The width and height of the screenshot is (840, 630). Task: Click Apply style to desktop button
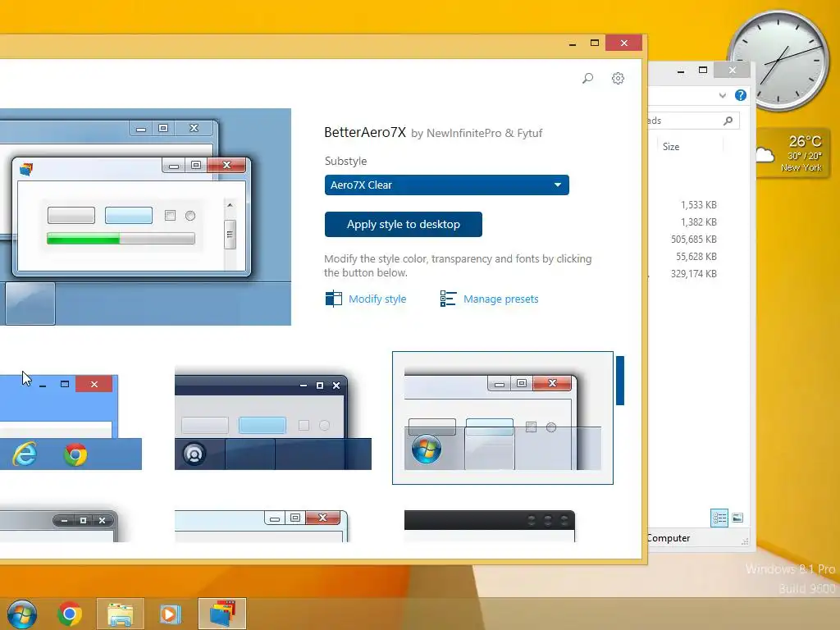(x=404, y=224)
